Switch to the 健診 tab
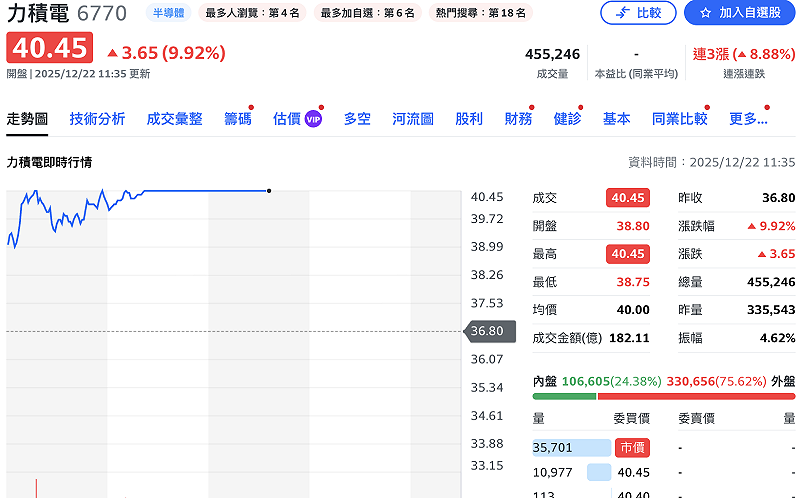 click(x=567, y=119)
